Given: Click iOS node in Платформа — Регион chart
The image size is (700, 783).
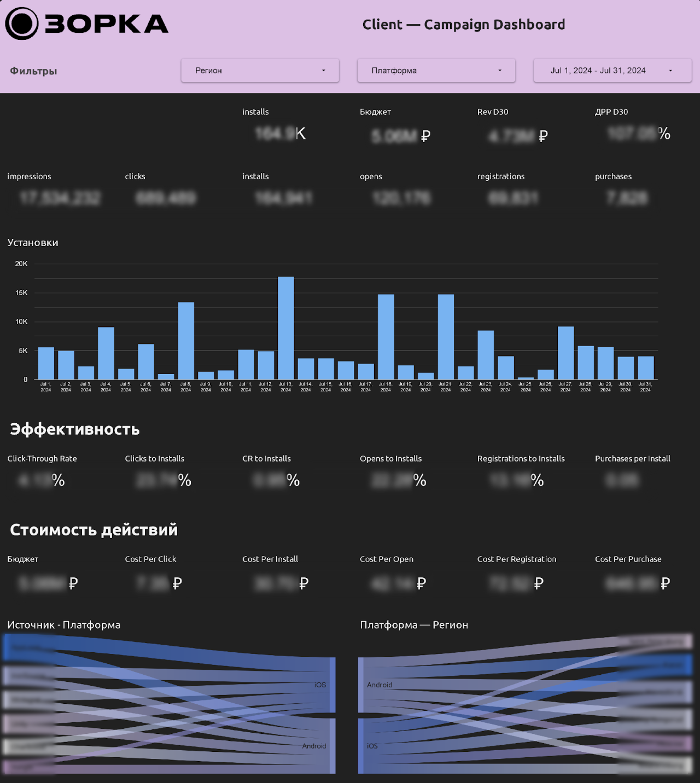Looking at the screenshot, I should [361, 746].
